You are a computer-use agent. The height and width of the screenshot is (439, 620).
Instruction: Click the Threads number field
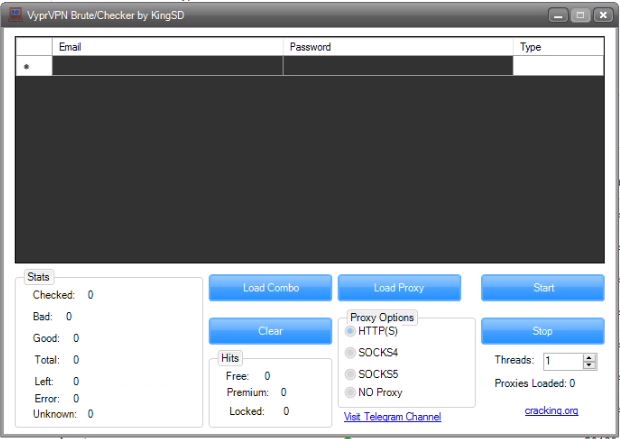[563, 361]
